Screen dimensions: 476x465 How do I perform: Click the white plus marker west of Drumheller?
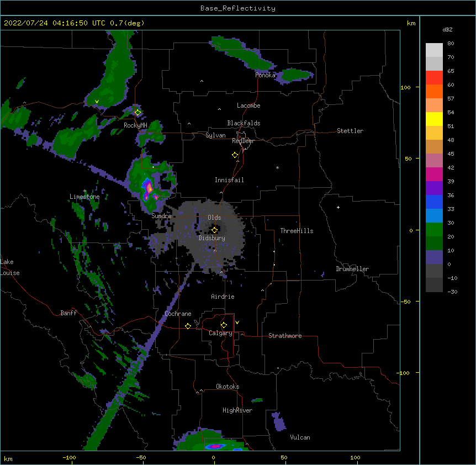click(x=338, y=207)
